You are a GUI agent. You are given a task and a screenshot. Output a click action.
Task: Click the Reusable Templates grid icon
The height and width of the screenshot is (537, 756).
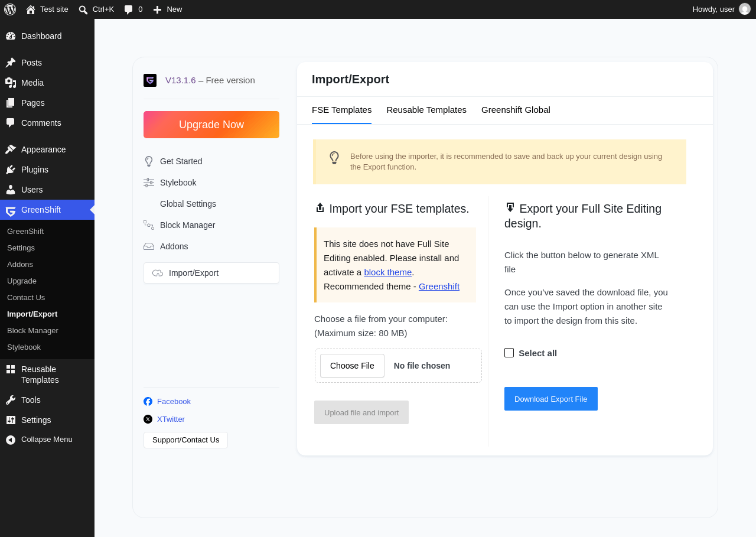[x=11, y=369]
